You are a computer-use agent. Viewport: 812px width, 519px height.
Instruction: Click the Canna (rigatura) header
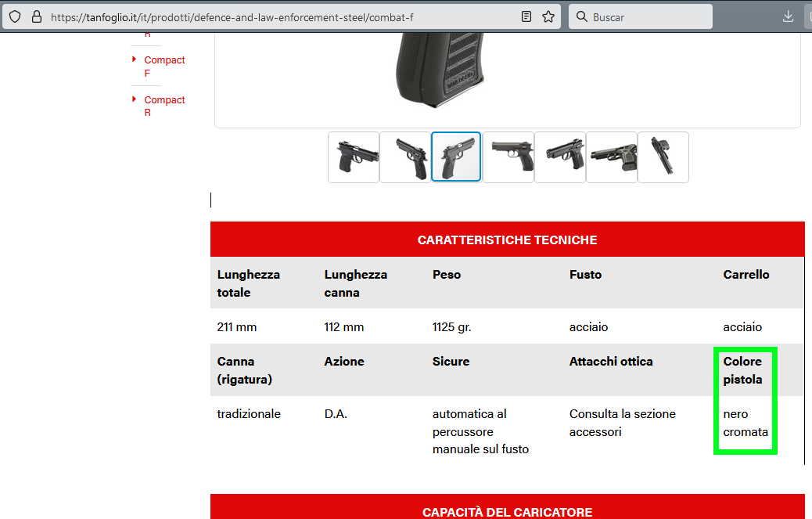(244, 370)
